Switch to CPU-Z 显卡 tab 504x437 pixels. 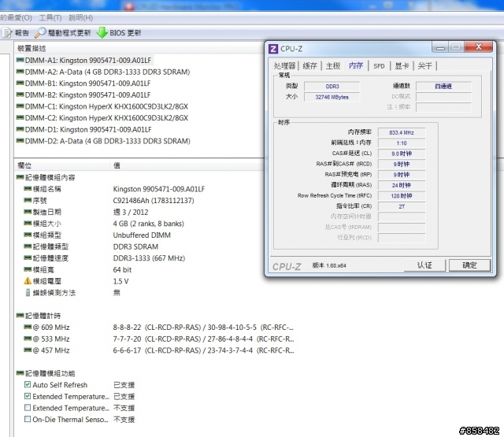point(402,66)
